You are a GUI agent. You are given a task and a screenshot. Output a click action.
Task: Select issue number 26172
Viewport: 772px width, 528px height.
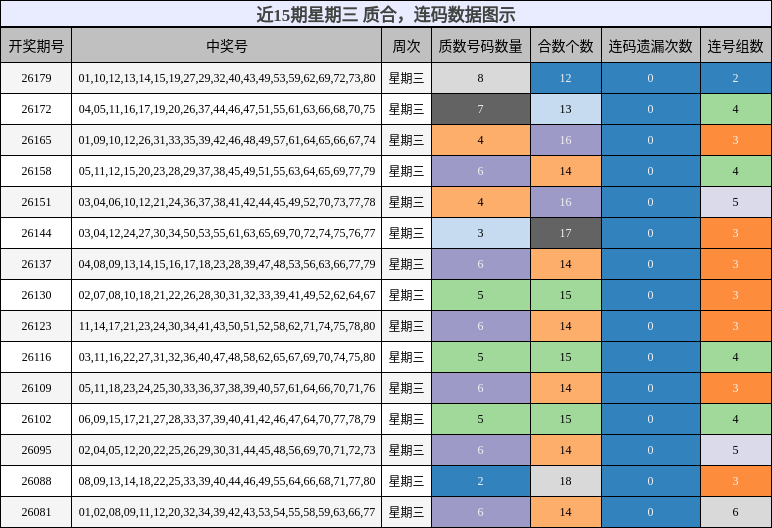pyautogui.click(x=36, y=109)
